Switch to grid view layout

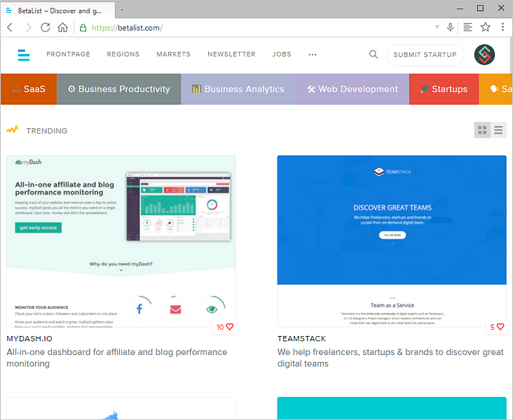pos(482,130)
